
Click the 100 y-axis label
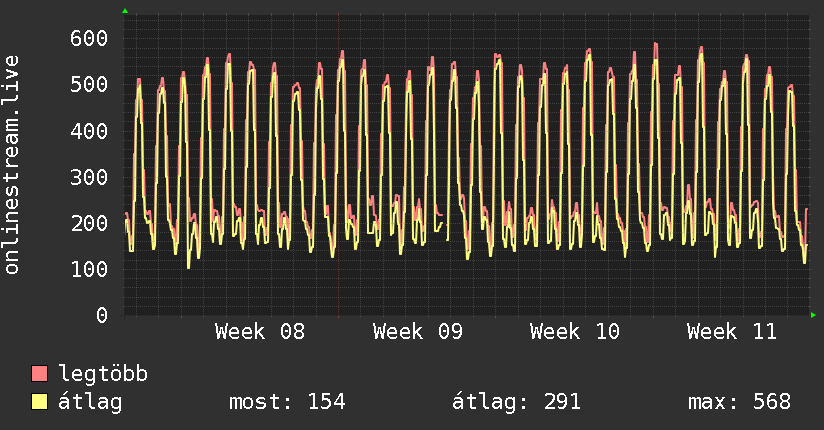[x=89, y=270]
